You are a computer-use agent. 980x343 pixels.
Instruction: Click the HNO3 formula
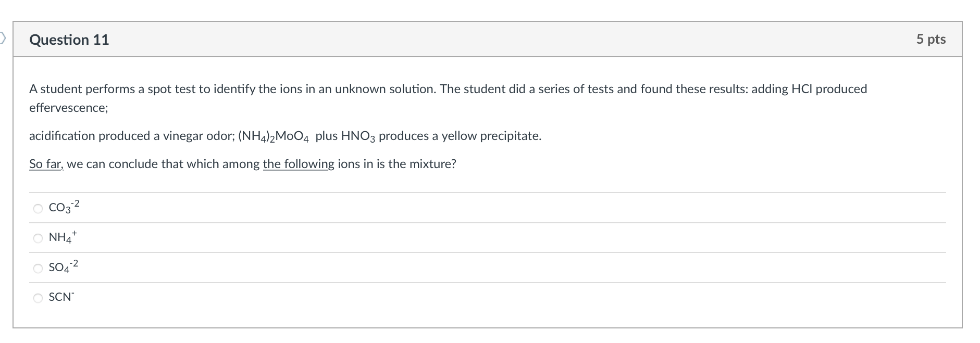pos(358,136)
